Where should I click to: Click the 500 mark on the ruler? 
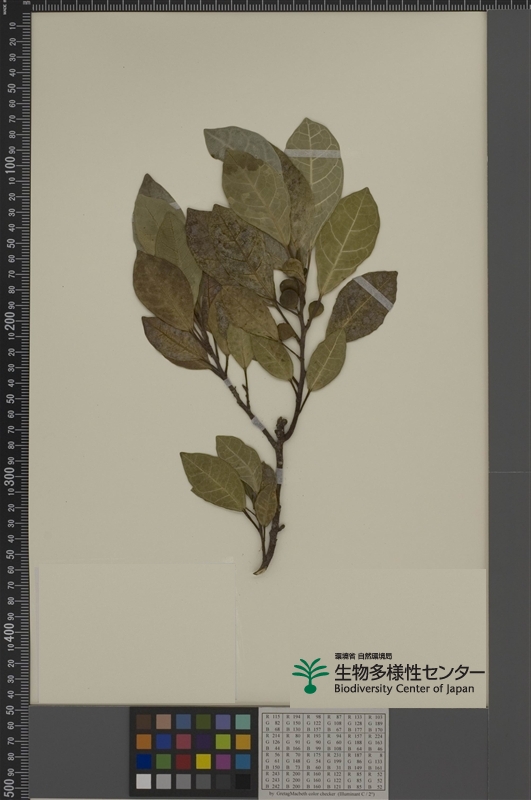[x=10, y=788]
